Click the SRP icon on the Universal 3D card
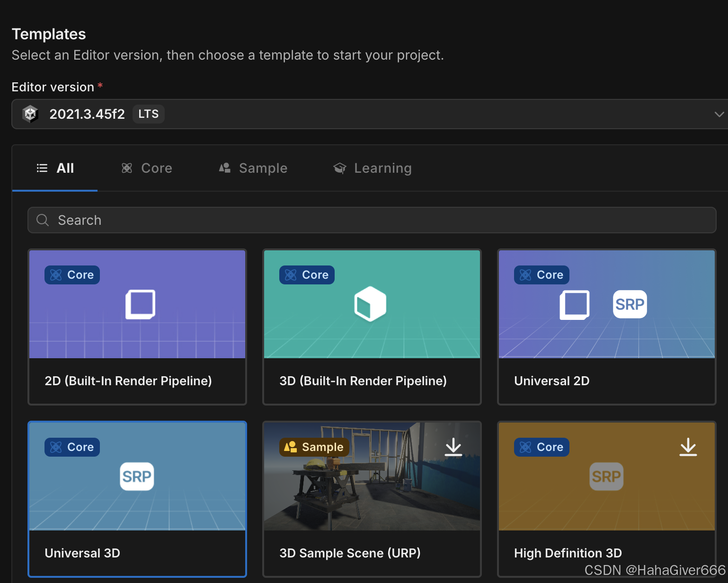 [137, 477]
